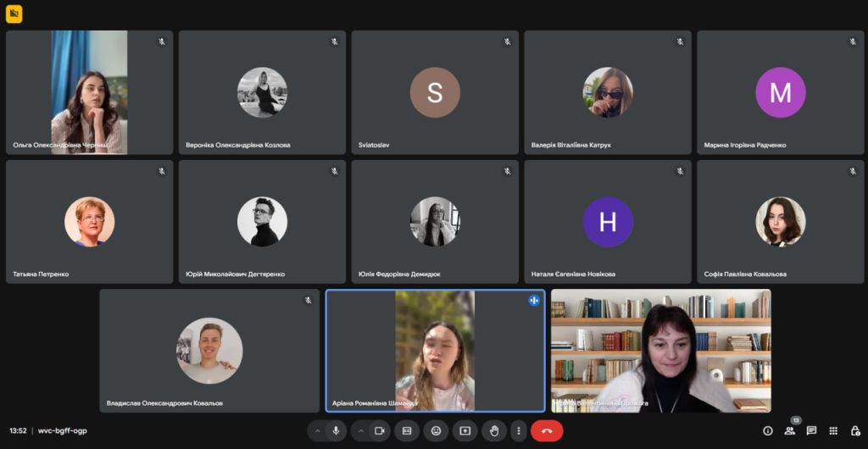Click the present screen icon
Image resolution: width=868 pixels, height=449 pixels.
[465, 430]
